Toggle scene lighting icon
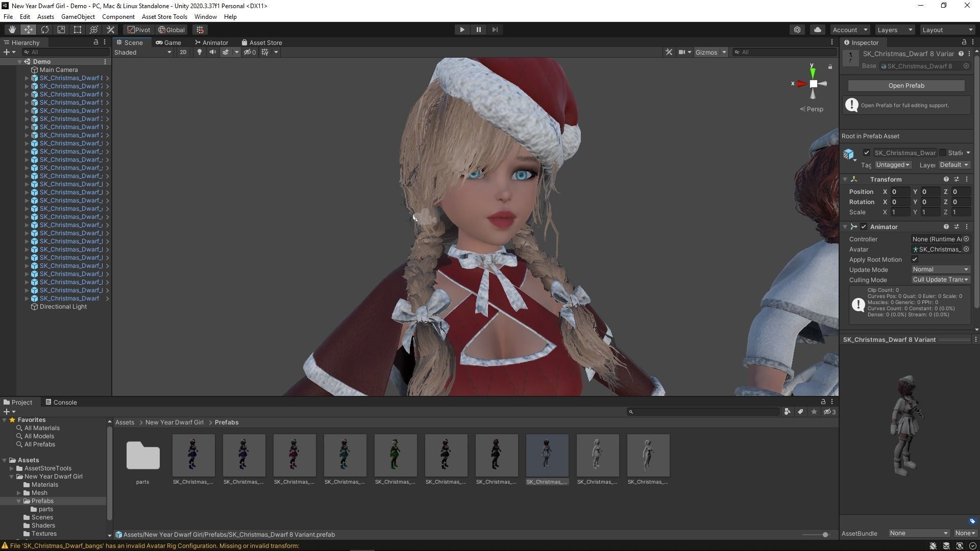 200,52
